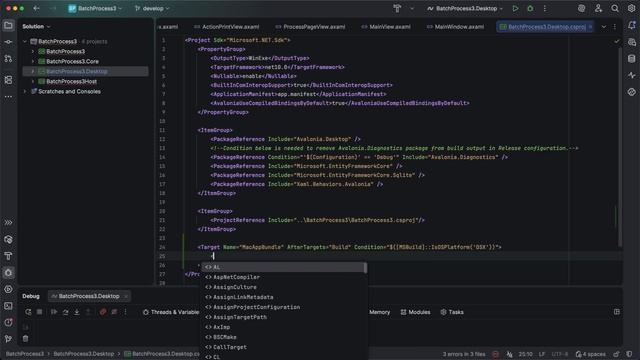Click inspection checkmark widget in editor corner

pyautogui.click(x=616, y=41)
